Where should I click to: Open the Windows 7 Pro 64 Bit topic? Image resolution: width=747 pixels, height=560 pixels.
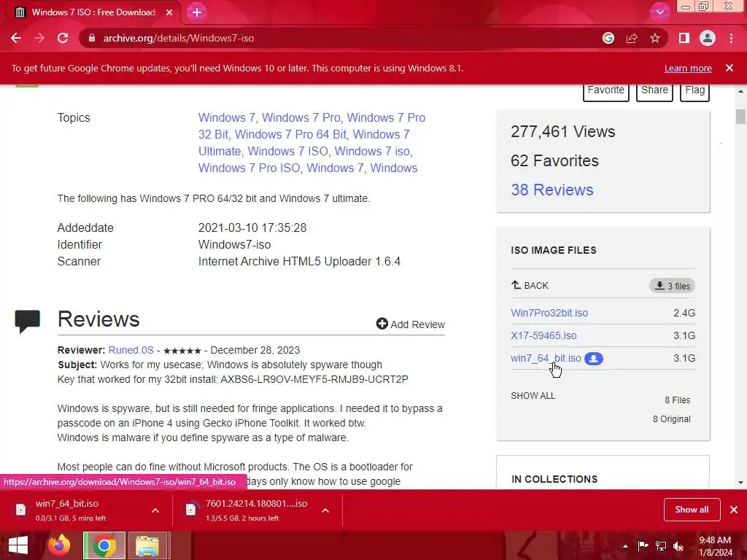click(290, 134)
